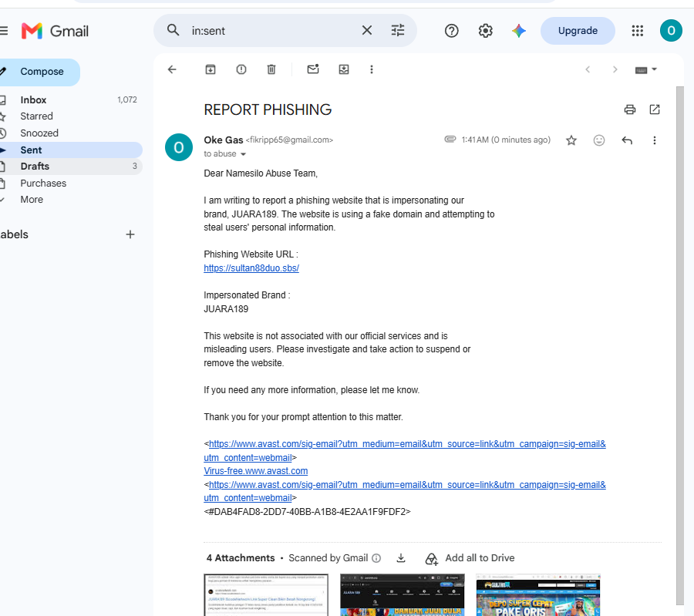This screenshot has height=616, width=694.
Task: Mark the email as unread
Action: coord(313,69)
